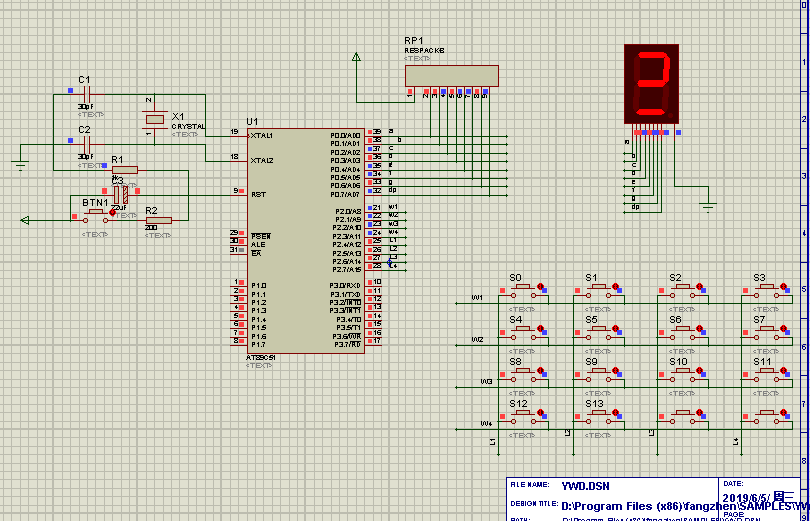Click ground symbol beside seven-segment display
Viewport: 810px width, 521px height.
pyautogui.click(x=708, y=207)
